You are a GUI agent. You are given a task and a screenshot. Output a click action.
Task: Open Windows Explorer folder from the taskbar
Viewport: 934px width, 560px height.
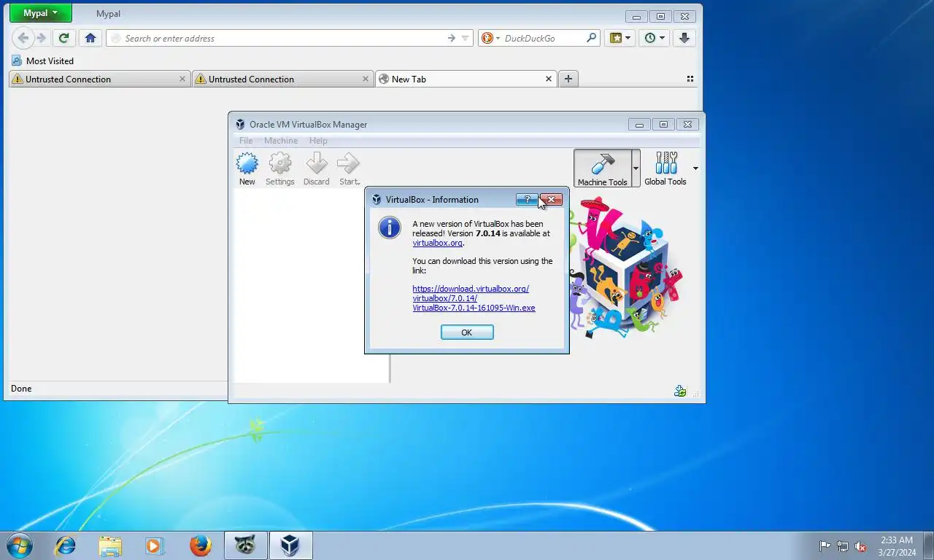[x=110, y=545]
